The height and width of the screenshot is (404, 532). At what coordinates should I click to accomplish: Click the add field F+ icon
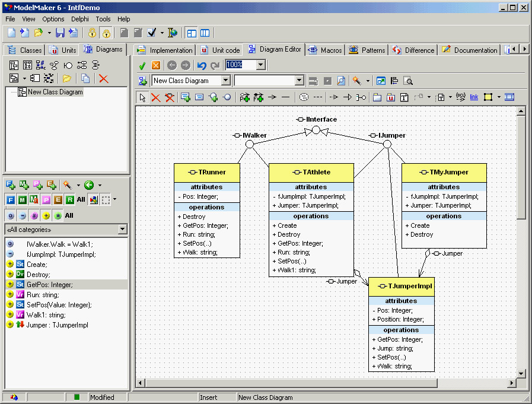tap(11, 185)
